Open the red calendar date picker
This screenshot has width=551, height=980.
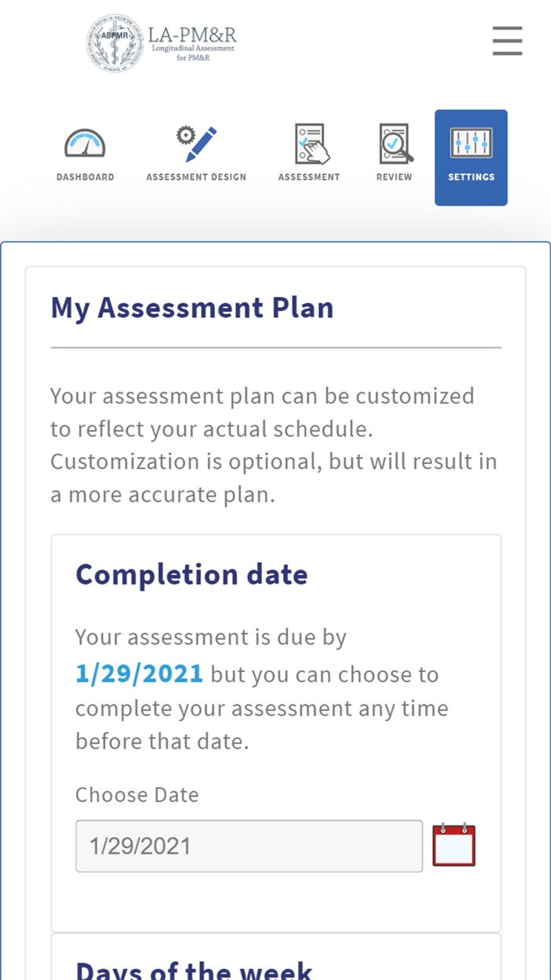pos(454,845)
